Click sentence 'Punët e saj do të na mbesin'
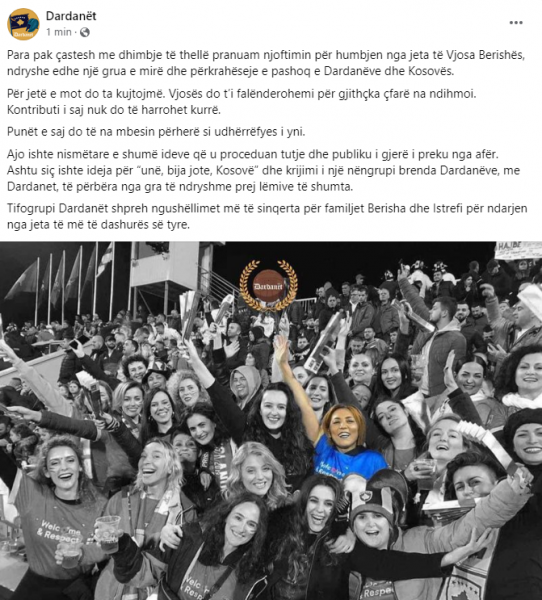542x600 pixels. 156,132
